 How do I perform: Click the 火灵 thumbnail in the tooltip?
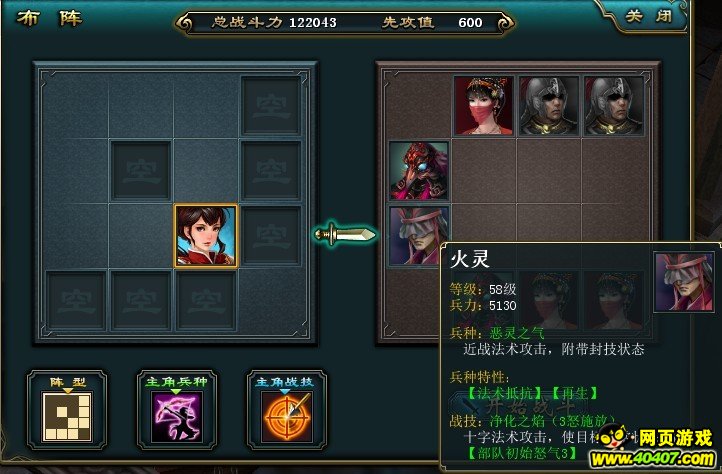[684, 281]
